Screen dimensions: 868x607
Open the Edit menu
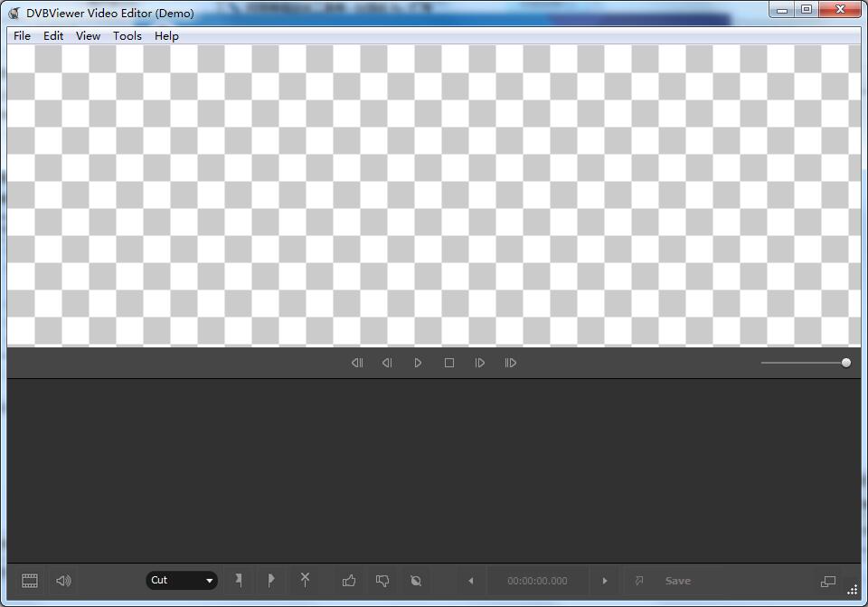pyautogui.click(x=52, y=35)
